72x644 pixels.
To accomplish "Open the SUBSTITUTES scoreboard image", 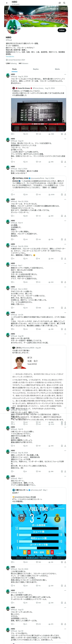I will (x=39, y=115).
